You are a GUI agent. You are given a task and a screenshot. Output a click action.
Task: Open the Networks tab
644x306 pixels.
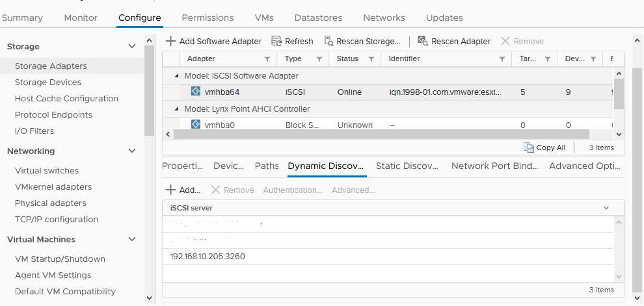[x=384, y=18]
